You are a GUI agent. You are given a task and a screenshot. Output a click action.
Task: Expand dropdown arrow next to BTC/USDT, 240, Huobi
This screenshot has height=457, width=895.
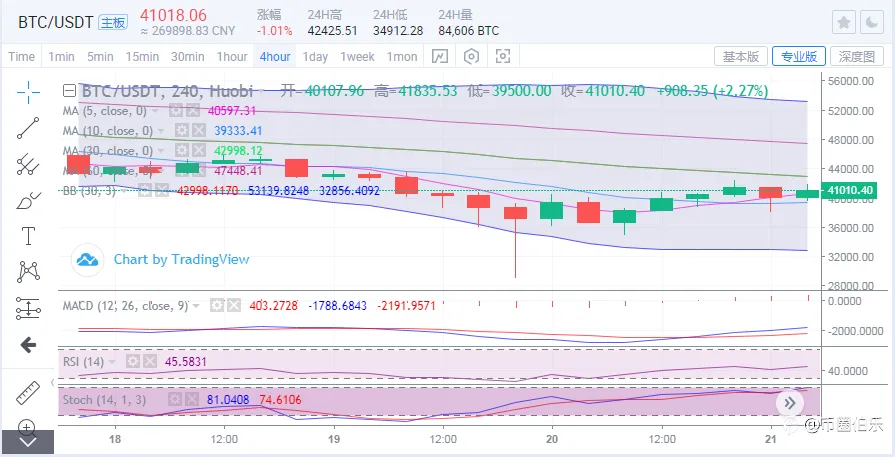coord(261,91)
